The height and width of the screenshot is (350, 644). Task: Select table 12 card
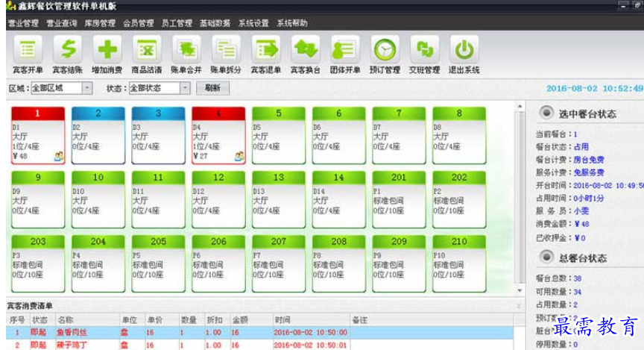(x=218, y=199)
